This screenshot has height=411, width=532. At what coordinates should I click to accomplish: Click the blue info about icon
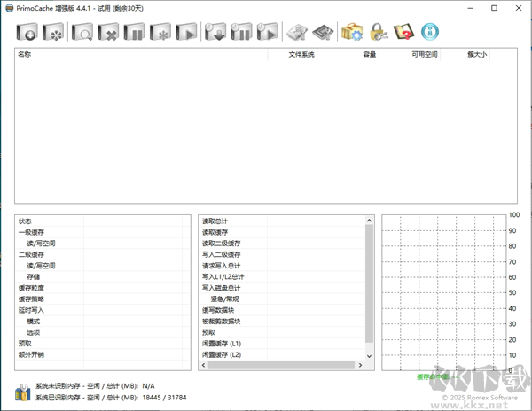click(x=430, y=33)
